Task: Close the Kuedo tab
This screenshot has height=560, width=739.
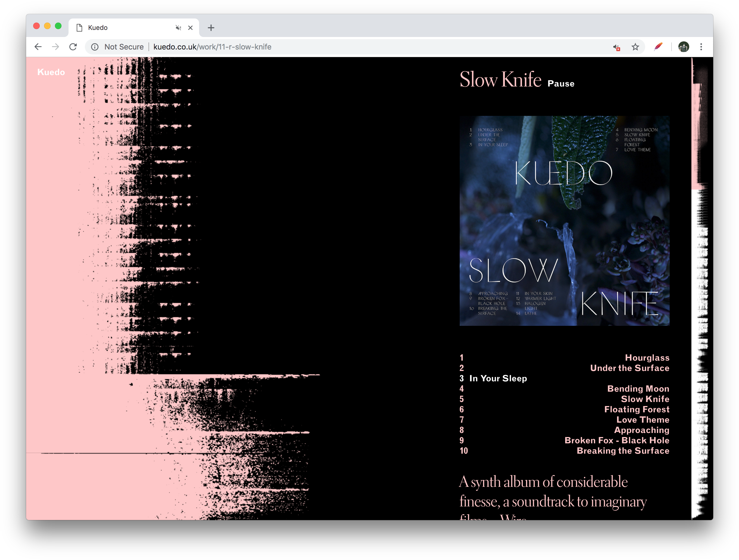Action: (190, 28)
